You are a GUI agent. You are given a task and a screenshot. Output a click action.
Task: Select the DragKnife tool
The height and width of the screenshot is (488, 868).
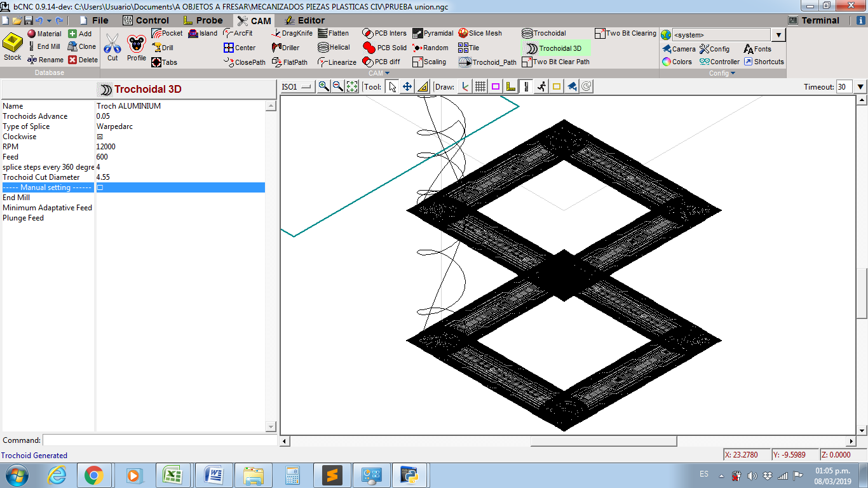pos(292,33)
